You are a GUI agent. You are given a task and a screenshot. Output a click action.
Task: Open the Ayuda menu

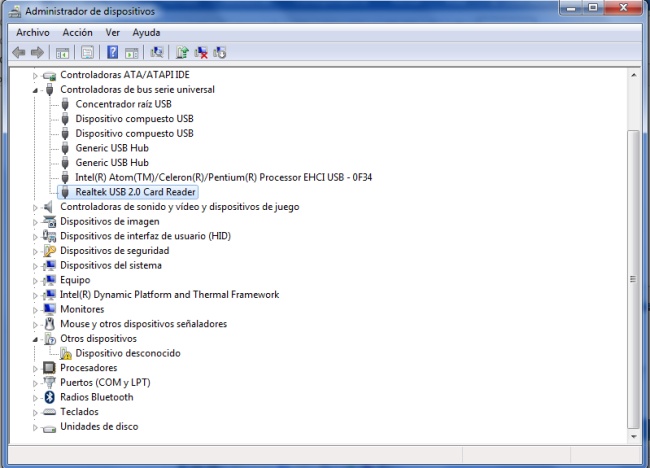click(146, 32)
